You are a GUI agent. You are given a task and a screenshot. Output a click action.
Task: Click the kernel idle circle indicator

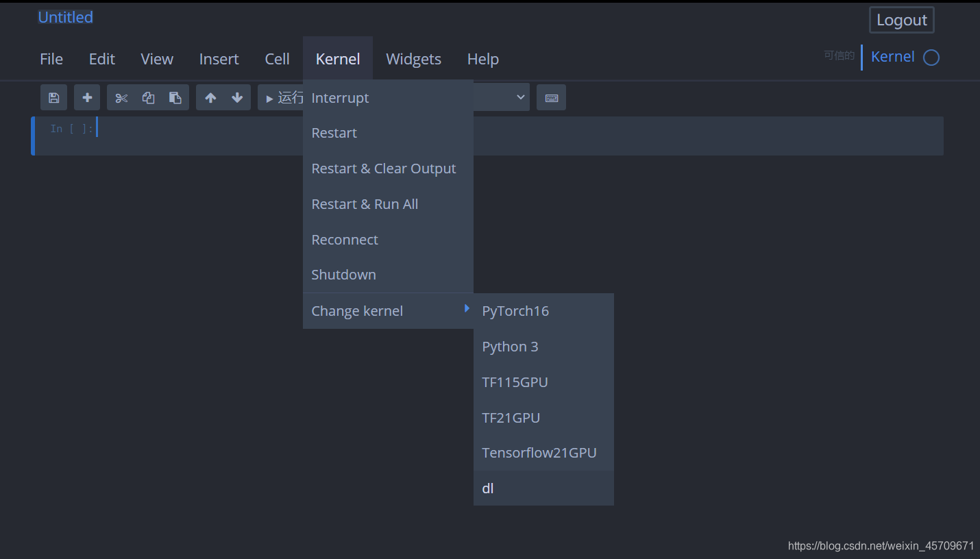tap(931, 58)
